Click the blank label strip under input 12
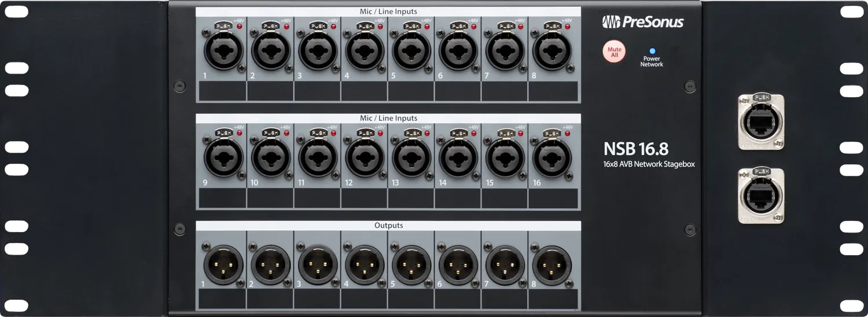This screenshot has width=868, height=317. click(363, 198)
